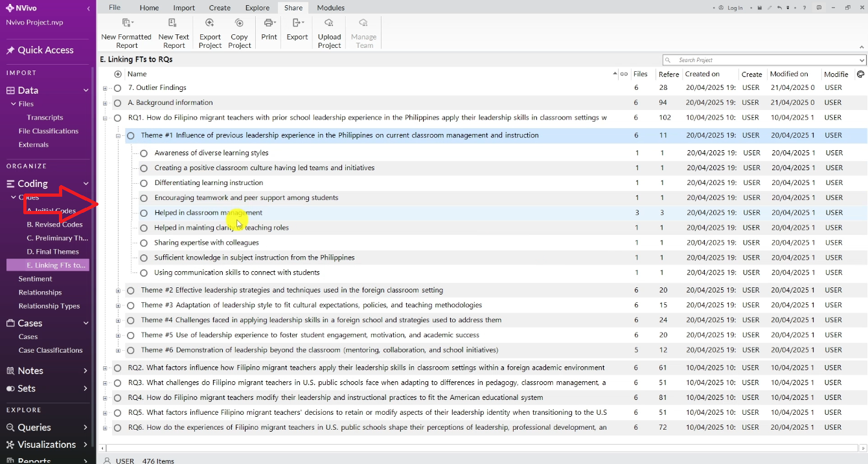Click the code circle icon for RQ4 row

click(x=117, y=398)
